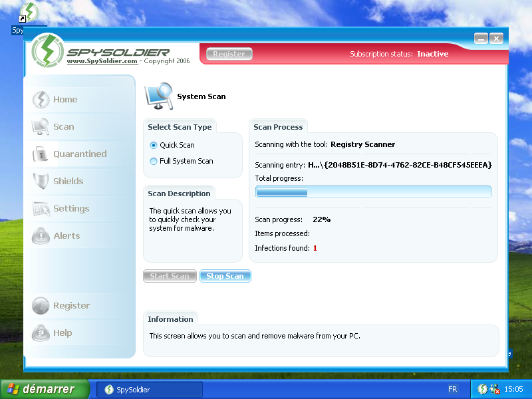
Task: Click the Information text about removing malware
Action: [255, 336]
